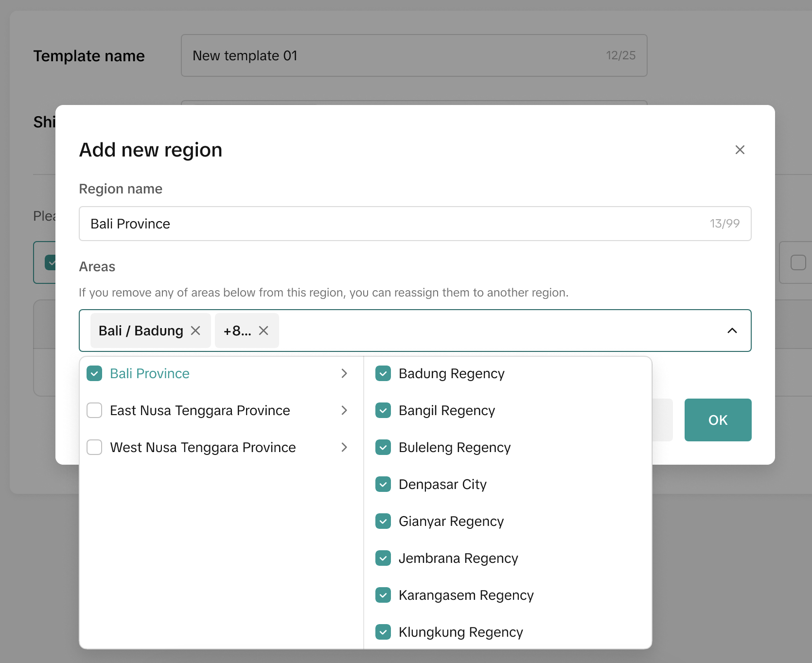Screen dimensions: 812x663
Task: Click the Karangasem Regency list item
Action: click(x=466, y=595)
